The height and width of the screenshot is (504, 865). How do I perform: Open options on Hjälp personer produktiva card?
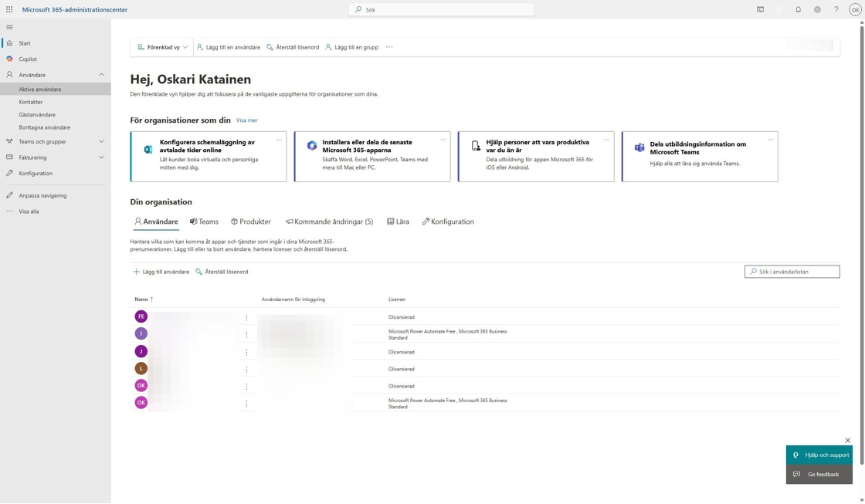[x=607, y=140]
